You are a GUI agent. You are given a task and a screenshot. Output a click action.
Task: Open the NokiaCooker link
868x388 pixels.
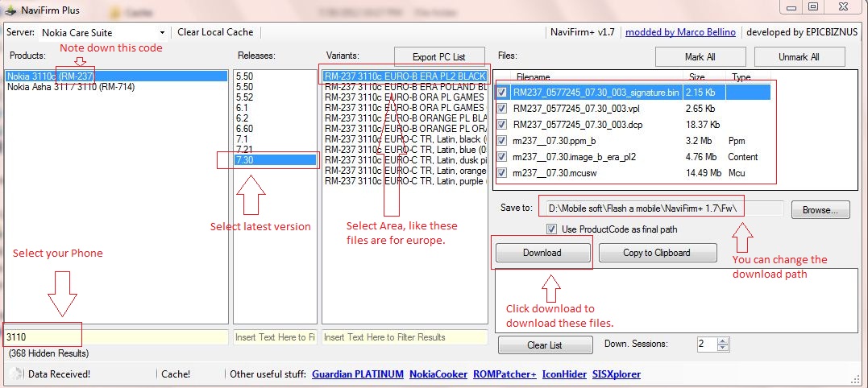pos(438,374)
